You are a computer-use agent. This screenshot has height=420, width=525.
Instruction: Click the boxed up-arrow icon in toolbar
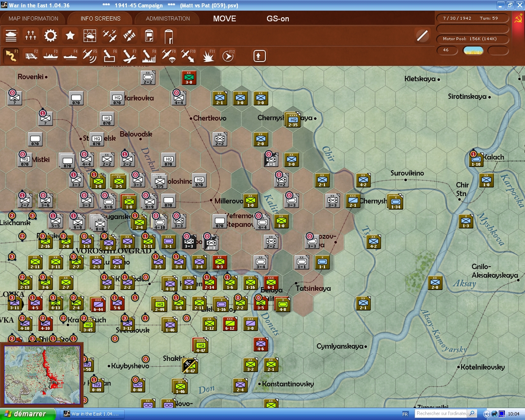[259, 56]
